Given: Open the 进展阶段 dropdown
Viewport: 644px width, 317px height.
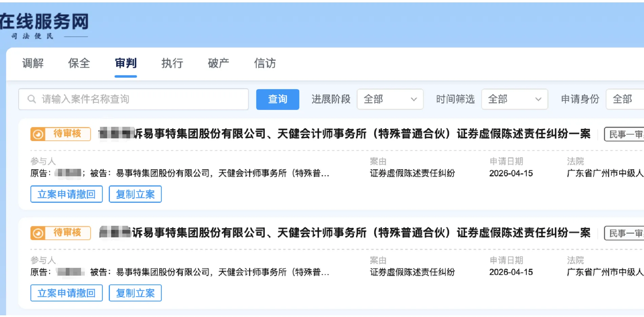Looking at the screenshot, I should tap(390, 99).
